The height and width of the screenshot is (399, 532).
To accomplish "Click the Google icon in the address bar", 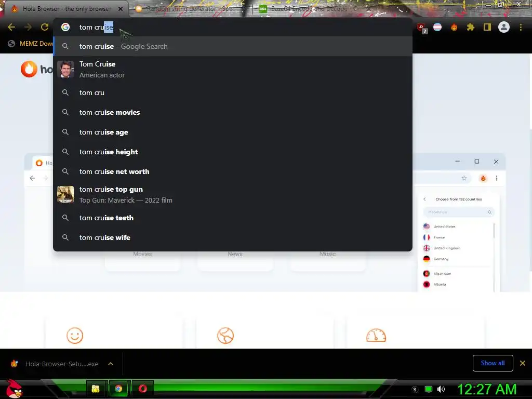I will [65, 27].
